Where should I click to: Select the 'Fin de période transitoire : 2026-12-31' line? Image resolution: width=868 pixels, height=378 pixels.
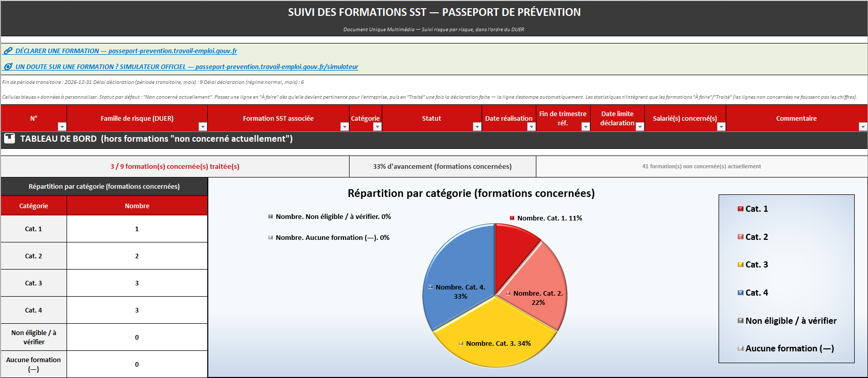point(153,82)
